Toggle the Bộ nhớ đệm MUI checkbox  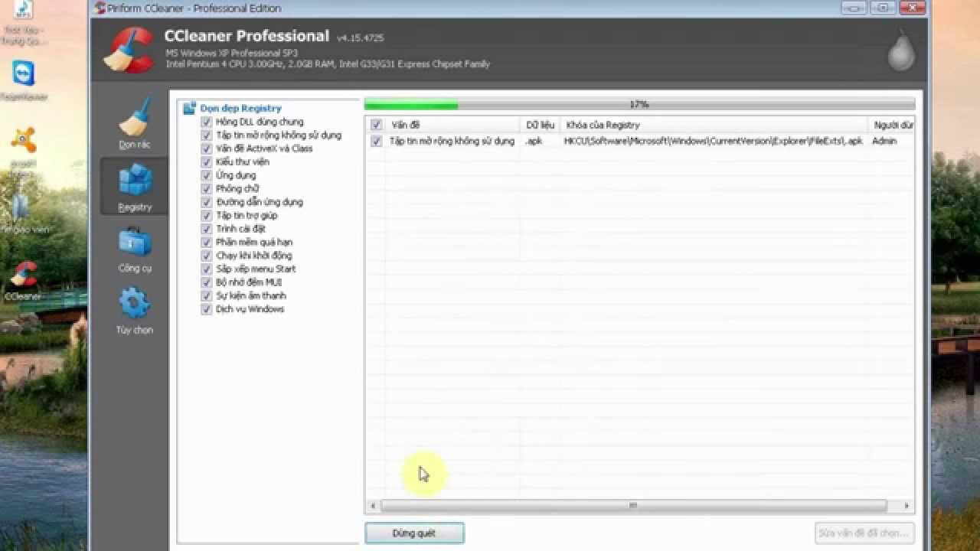206,282
